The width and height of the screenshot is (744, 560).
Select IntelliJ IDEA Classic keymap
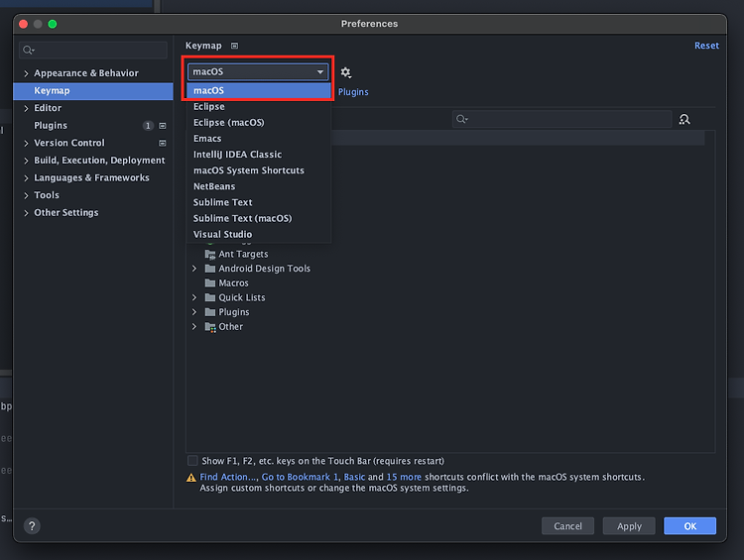click(259, 155)
